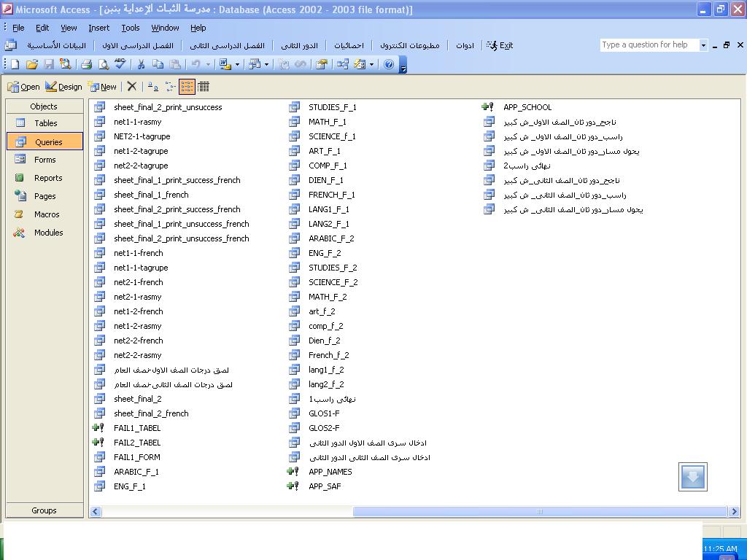Click the Microsoft Access Help icon

[x=389, y=64]
